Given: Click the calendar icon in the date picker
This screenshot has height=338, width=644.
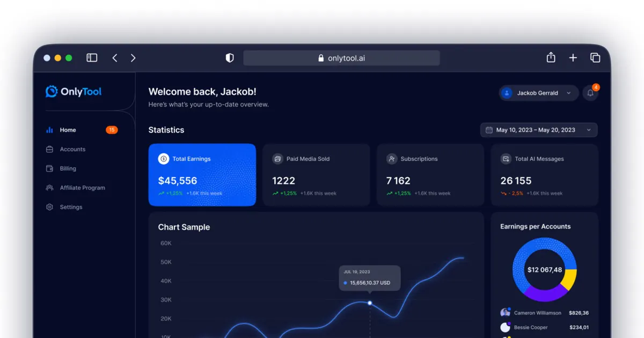Looking at the screenshot, I should [x=489, y=130].
